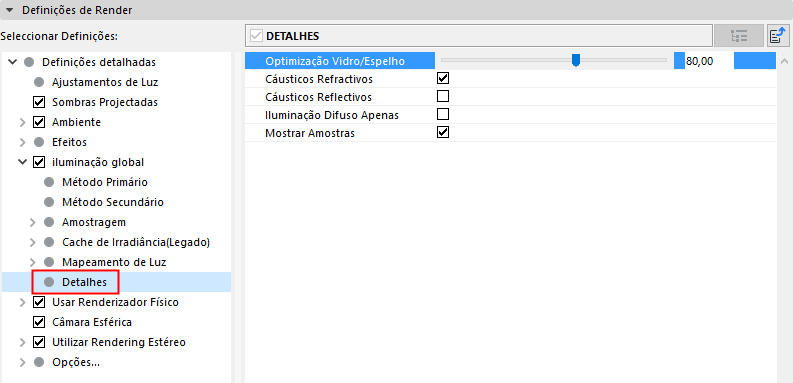
Task: Collapse the Definições de Render panel triangle
Action: coord(10,10)
